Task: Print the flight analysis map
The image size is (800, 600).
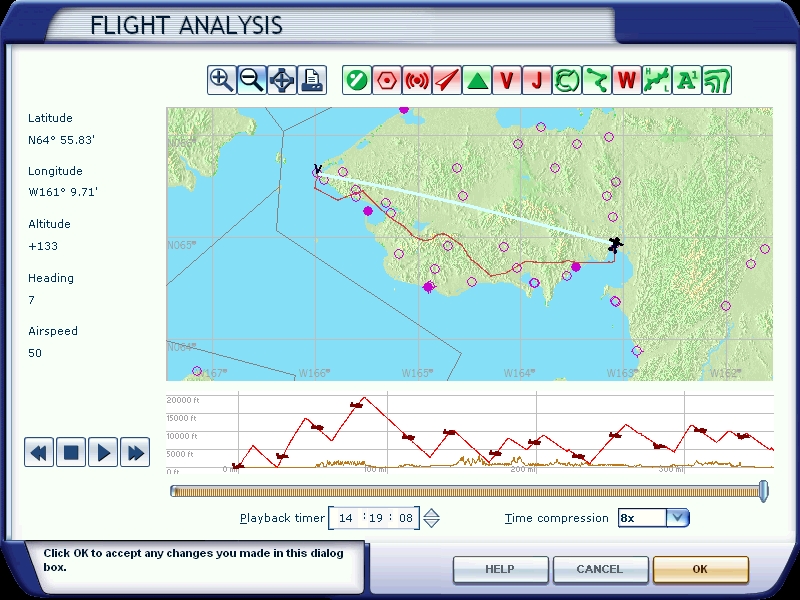Action: coord(312,80)
